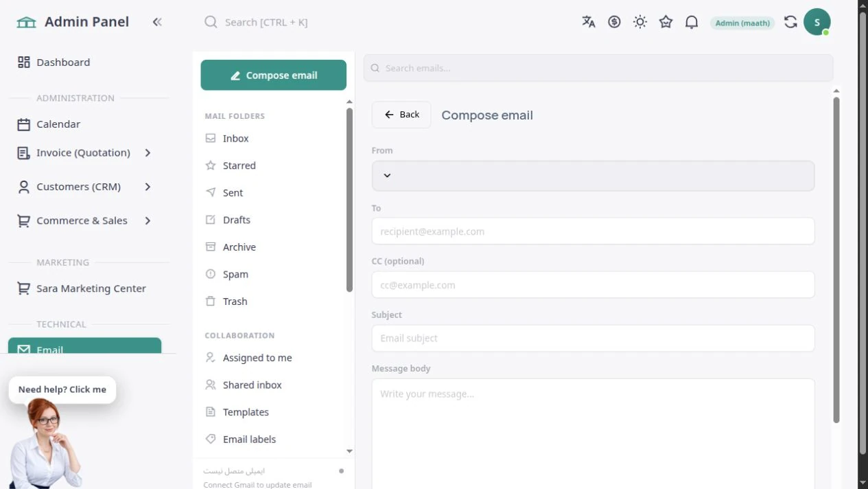Click the Admin Panel logo icon
868x489 pixels.
click(26, 22)
